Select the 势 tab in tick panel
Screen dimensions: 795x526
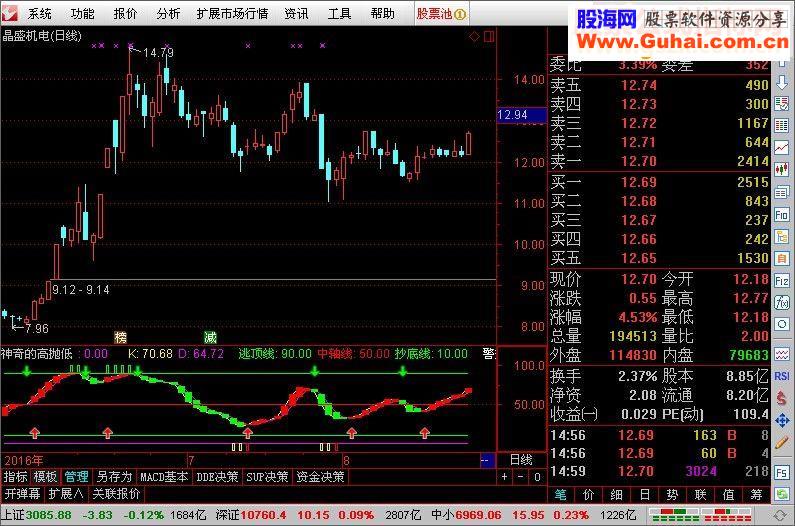click(x=672, y=494)
